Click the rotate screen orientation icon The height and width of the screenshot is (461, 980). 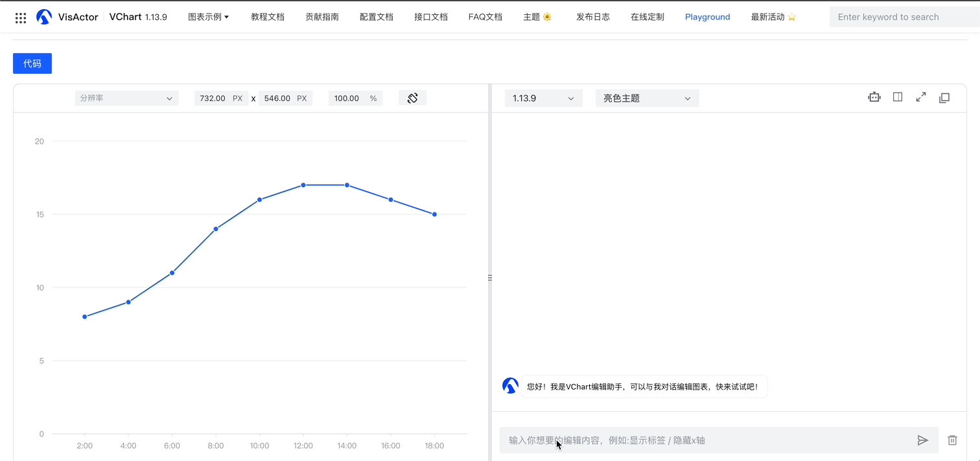pos(412,98)
